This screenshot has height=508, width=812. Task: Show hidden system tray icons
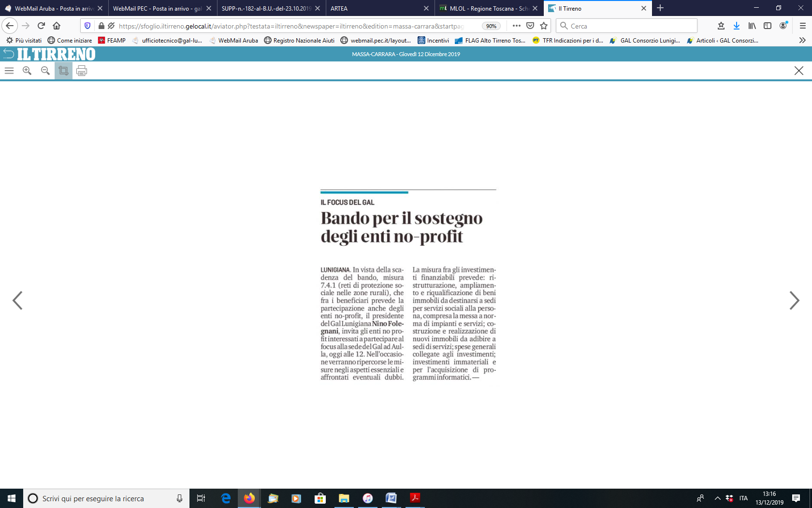(x=717, y=498)
